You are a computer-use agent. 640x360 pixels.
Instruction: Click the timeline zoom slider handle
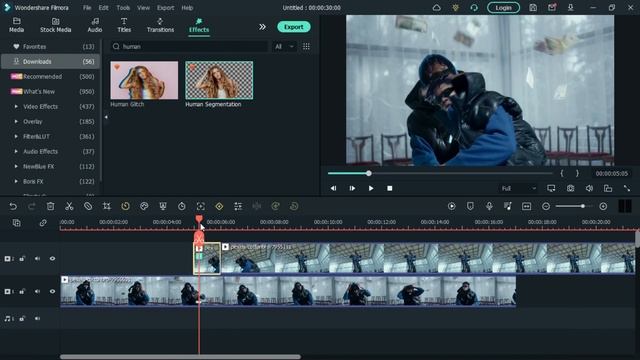582,207
